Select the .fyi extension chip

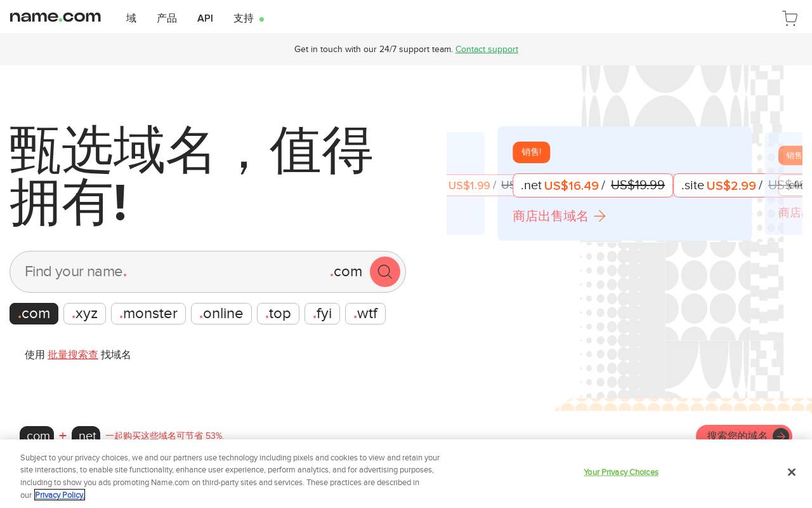(322, 314)
